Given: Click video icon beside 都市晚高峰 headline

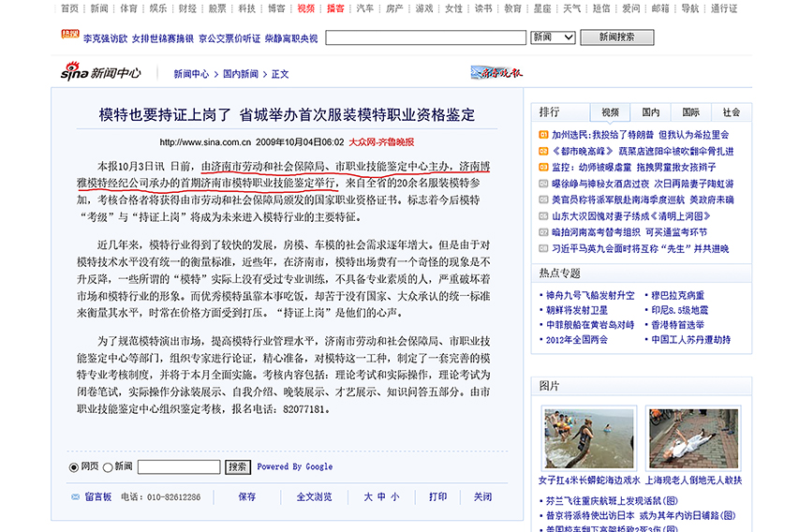Looking at the screenshot, I should tap(543, 151).
